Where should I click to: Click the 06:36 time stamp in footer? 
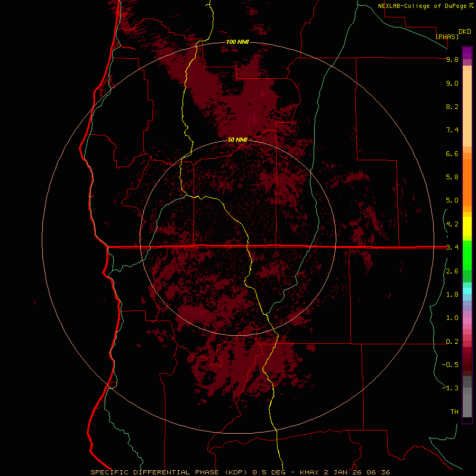(378, 472)
